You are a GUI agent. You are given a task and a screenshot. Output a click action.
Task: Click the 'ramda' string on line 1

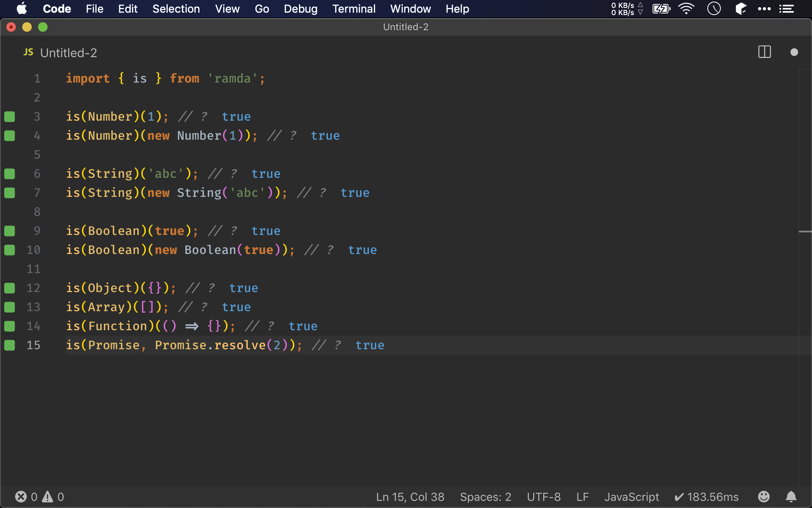[233, 79]
